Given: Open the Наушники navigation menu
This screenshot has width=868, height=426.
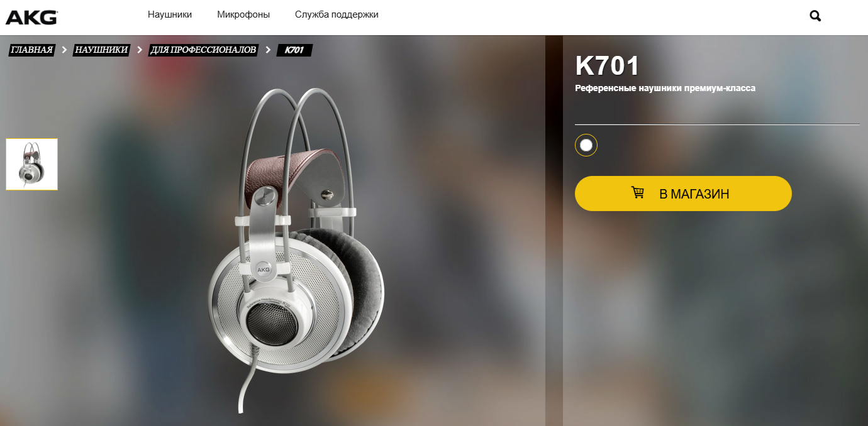Looking at the screenshot, I should coord(170,14).
